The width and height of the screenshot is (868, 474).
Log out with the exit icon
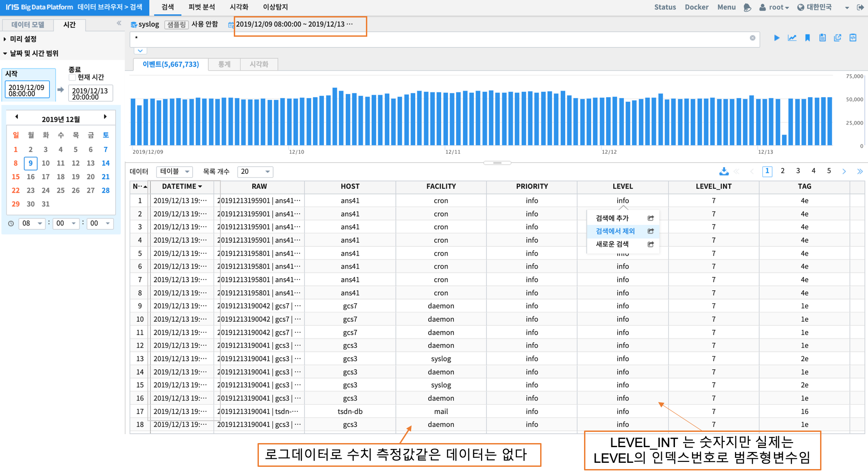pyautogui.click(x=860, y=7)
